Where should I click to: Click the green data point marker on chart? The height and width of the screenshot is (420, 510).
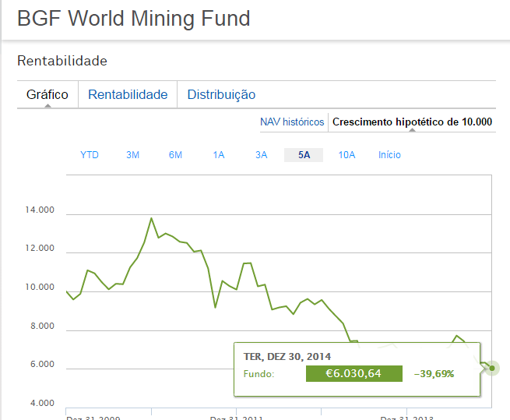point(492,369)
